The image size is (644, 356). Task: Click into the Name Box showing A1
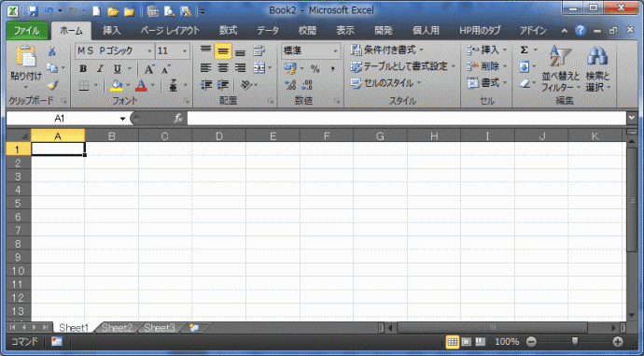tap(60, 119)
